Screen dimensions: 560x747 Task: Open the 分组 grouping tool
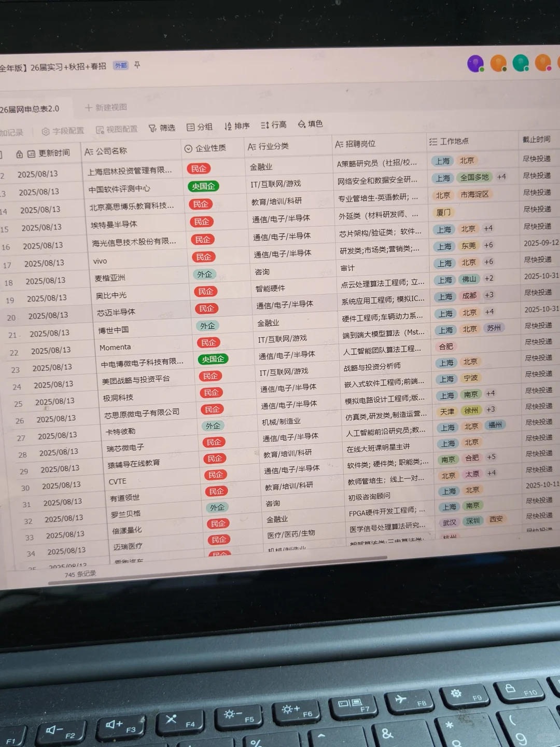pyautogui.click(x=200, y=127)
